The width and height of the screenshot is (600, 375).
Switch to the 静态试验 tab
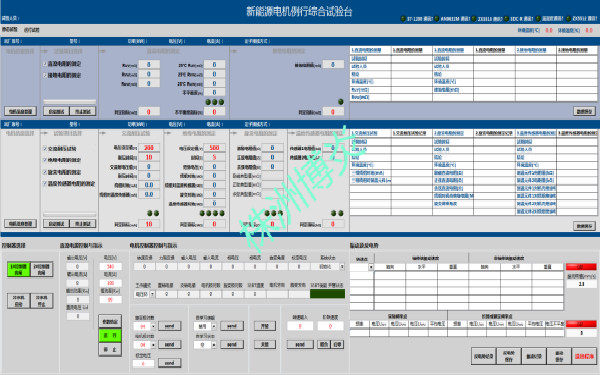tap(9, 29)
